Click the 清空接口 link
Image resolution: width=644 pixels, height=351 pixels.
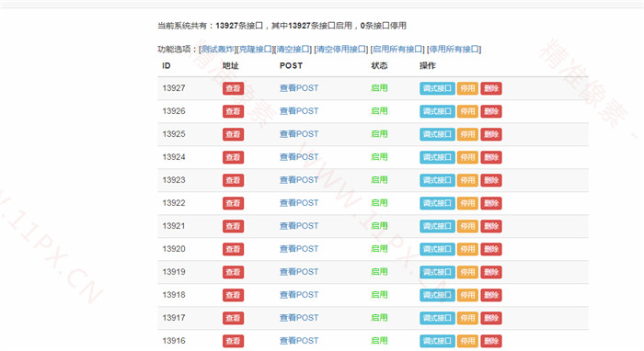coord(293,50)
